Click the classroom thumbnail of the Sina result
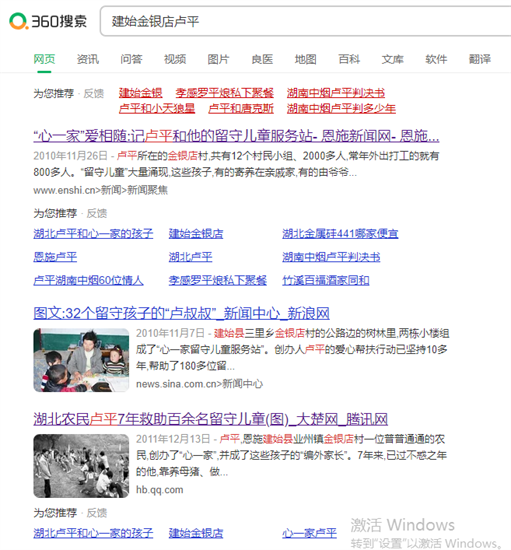Image resolution: width=511 pixels, height=550 pixels. [x=81, y=360]
